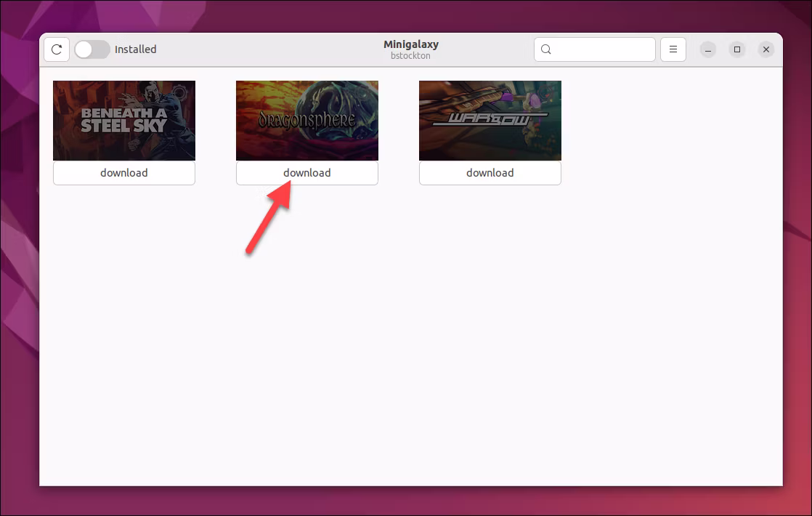Click the magnifier icon in search box
This screenshot has height=516, width=812.
pyautogui.click(x=547, y=49)
